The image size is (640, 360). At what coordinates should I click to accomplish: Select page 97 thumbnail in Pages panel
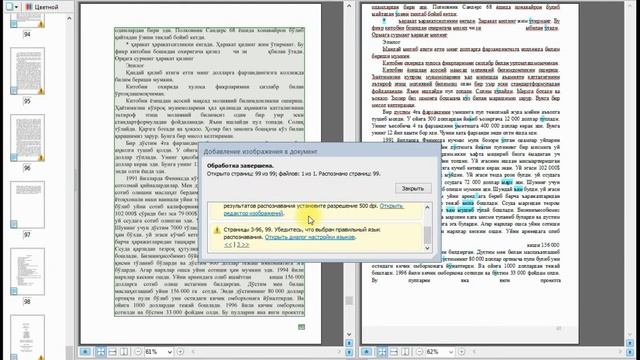(x=27, y=205)
